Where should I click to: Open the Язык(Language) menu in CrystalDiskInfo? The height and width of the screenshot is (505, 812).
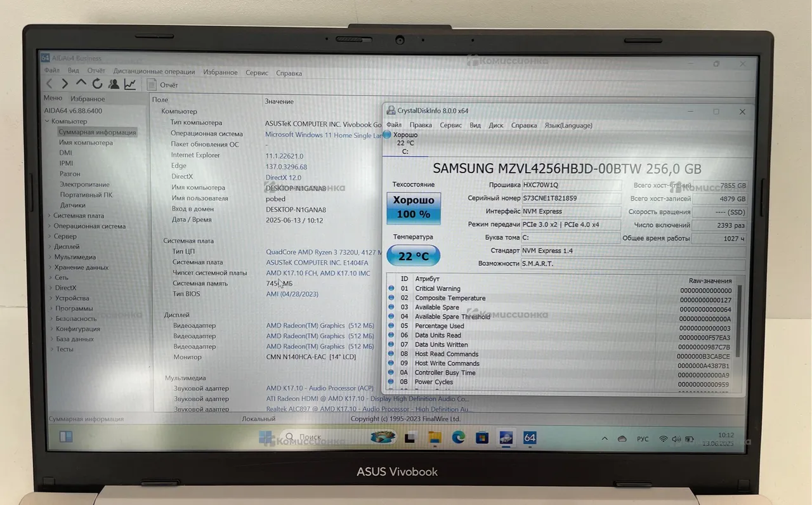pyautogui.click(x=568, y=125)
